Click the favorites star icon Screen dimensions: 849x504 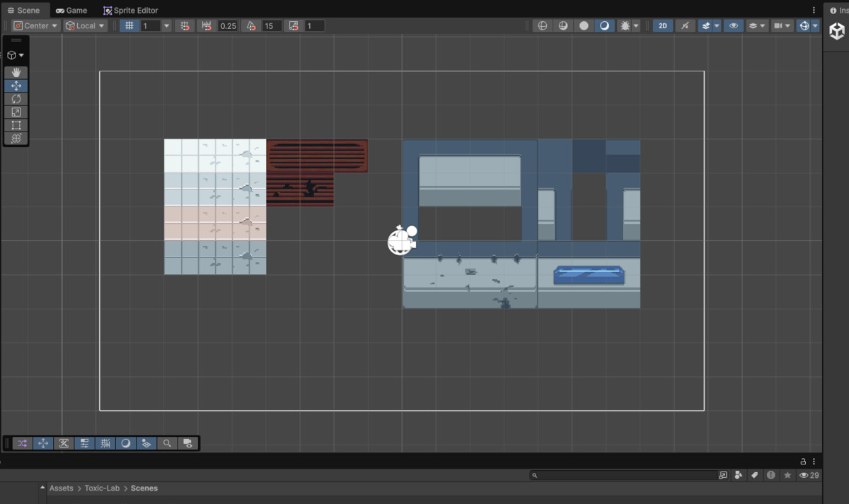pos(787,475)
